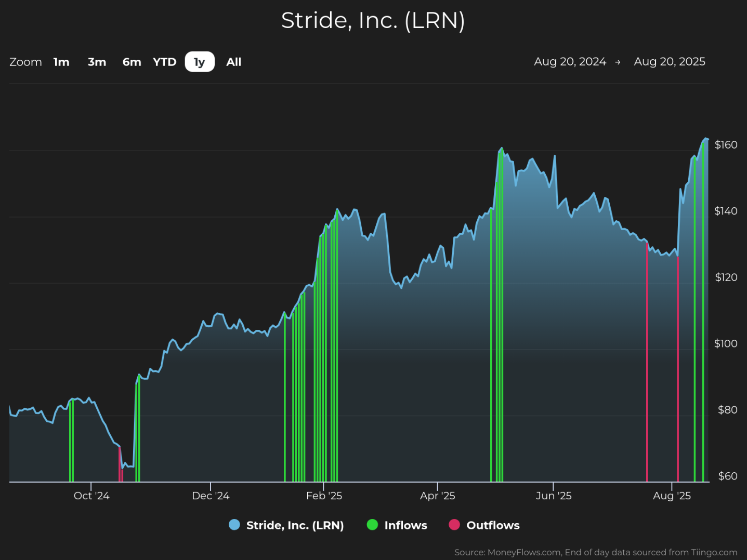Click the Zoom label

click(25, 62)
